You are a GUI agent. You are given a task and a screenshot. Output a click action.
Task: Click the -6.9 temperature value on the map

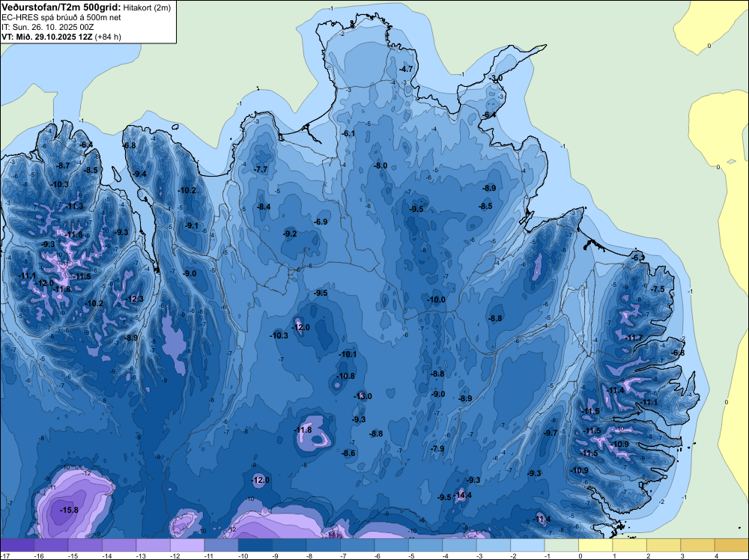click(x=321, y=222)
